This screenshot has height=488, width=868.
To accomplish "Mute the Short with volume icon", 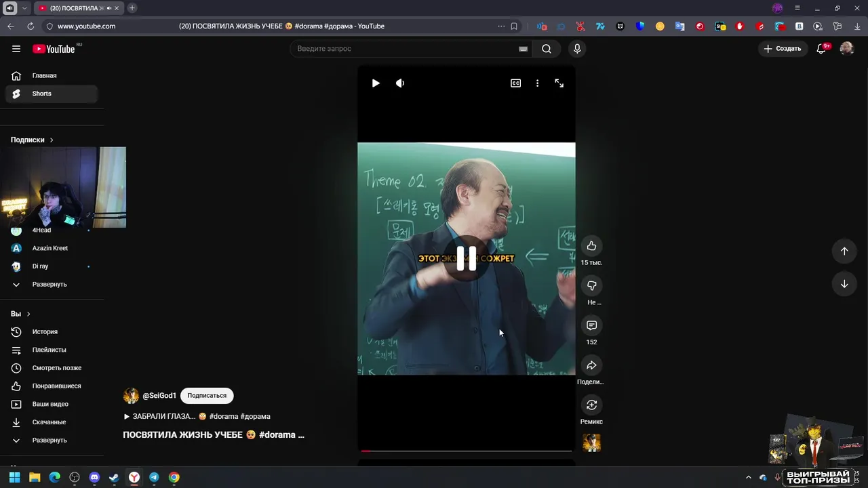I will (400, 83).
